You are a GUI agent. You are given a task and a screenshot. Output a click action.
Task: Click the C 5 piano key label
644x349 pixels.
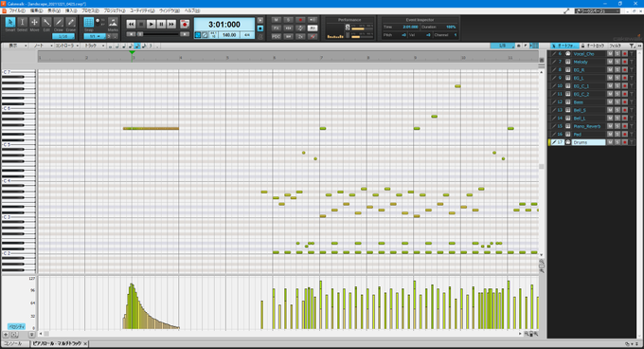[7, 145]
